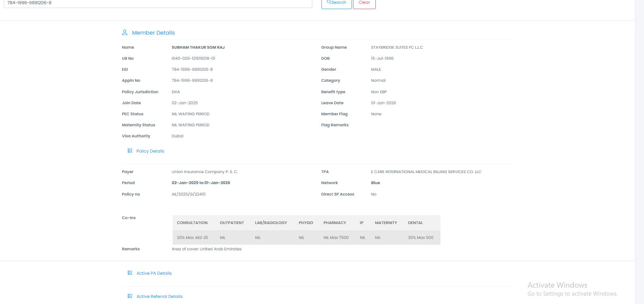Click the CONSULTATION column header

click(192, 223)
